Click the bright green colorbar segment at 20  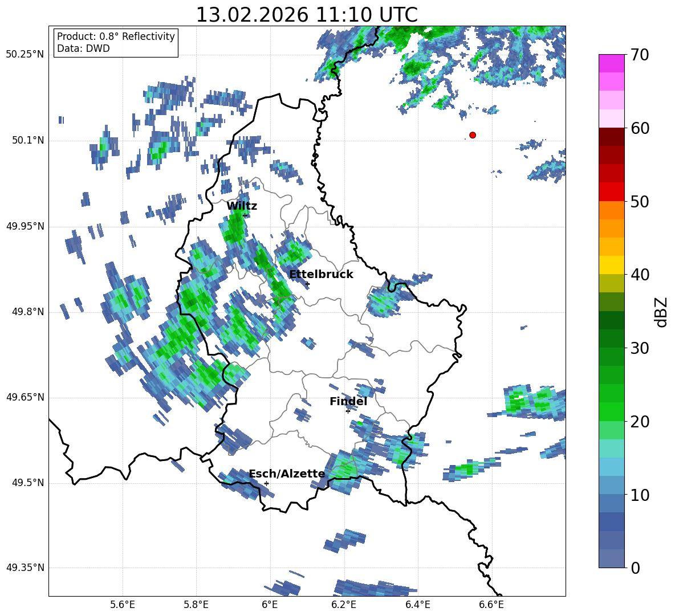pos(611,412)
